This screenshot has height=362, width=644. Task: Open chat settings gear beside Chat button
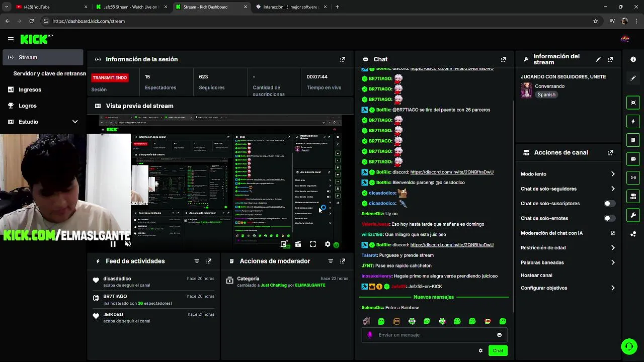(480, 350)
